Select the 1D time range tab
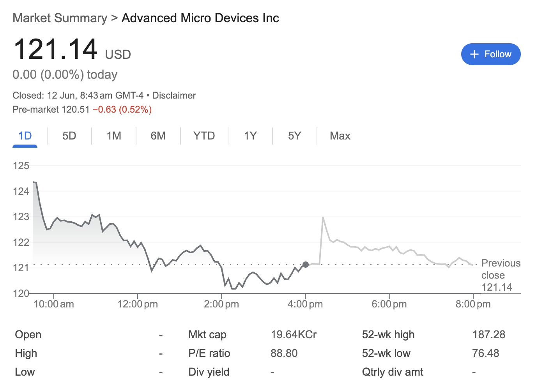The image size is (552, 392). click(25, 136)
